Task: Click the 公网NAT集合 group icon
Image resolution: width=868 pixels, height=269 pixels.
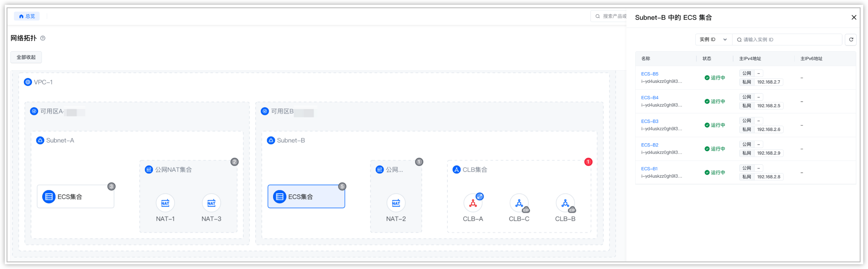Action: 149,170
